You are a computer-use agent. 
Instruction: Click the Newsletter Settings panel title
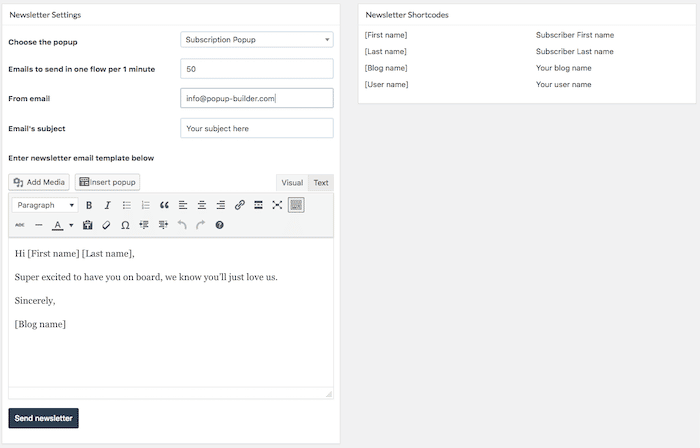45,15
